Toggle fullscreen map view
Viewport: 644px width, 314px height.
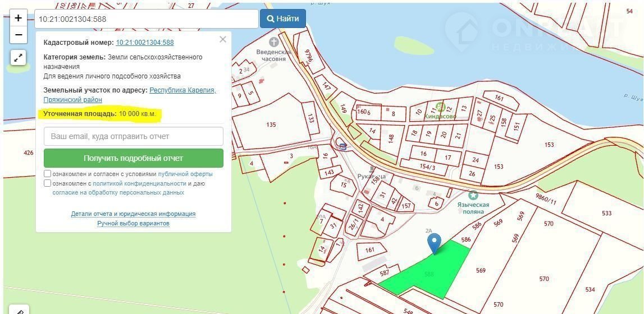18,57
